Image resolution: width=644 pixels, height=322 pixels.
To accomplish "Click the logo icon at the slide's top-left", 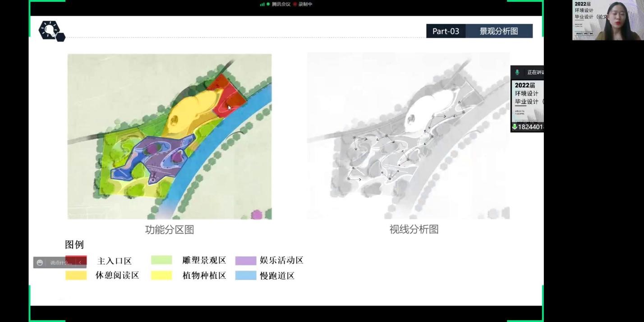I will point(51,31).
